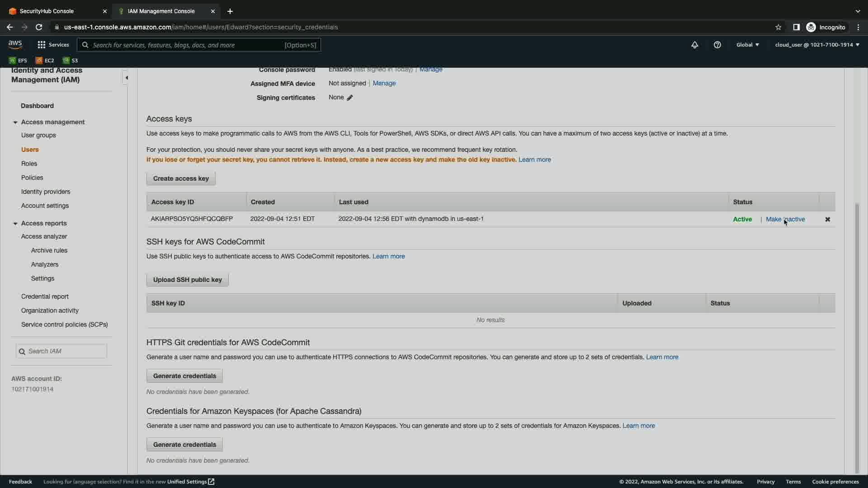Edit signing certificates with the pencil icon
The image size is (868, 488).
coord(350,98)
